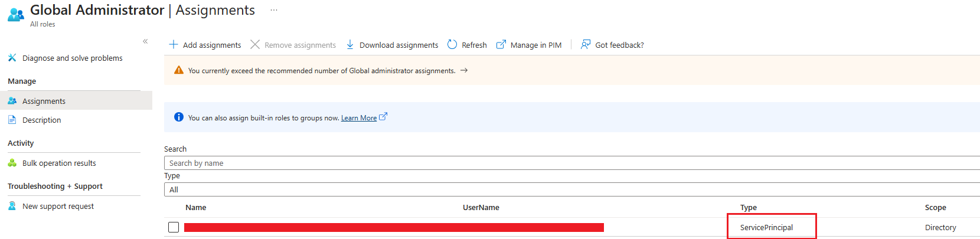This screenshot has width=980, height=239.
Task: Click the external link icon for Manage in PIM
Action: tap(501, 44)
